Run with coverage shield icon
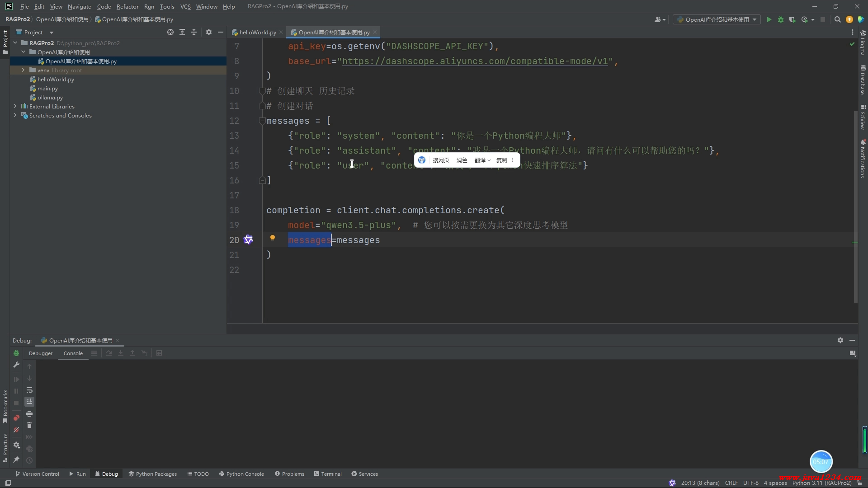This screenshot has width=868, height=488. (792, 19)
